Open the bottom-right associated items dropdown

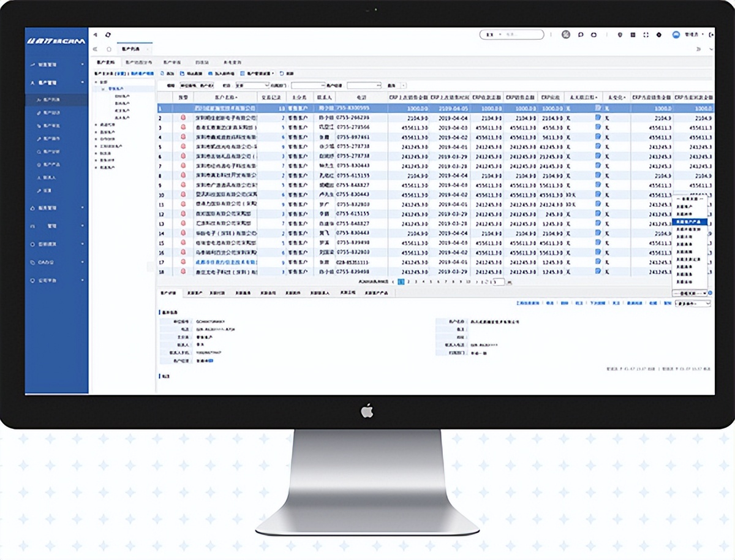click(690, 293)
